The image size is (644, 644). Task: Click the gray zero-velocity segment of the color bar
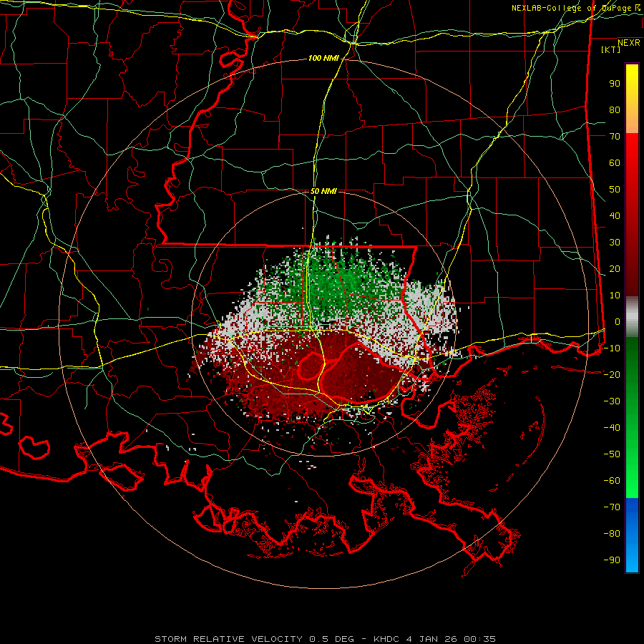[x=632, y=317]
